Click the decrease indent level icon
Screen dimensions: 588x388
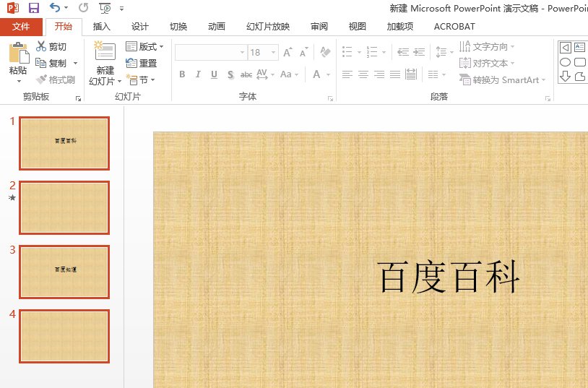point(403,52)
